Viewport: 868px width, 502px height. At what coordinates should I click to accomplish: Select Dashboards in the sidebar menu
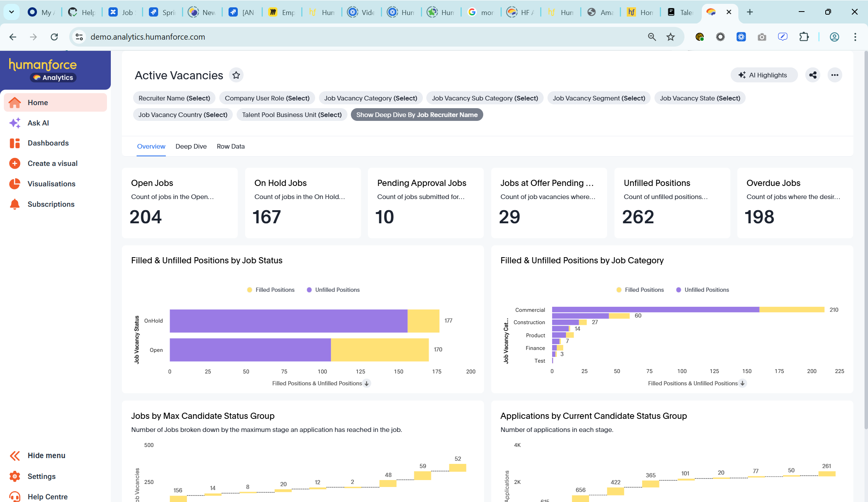pos(48,143)
